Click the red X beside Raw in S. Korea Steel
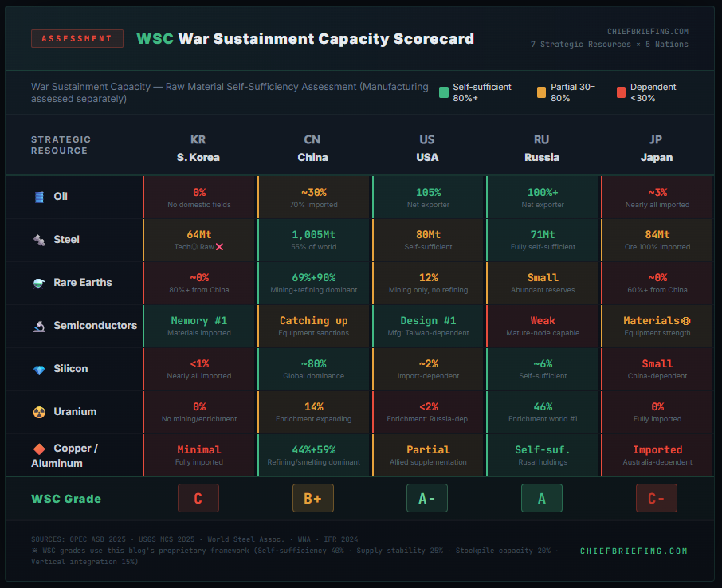 220,246
